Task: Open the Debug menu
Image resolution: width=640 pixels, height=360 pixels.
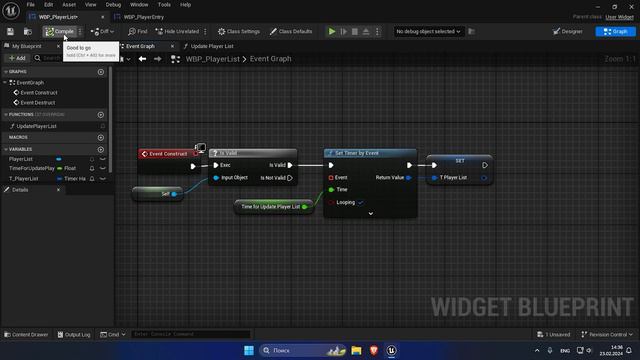Action: 113,4
